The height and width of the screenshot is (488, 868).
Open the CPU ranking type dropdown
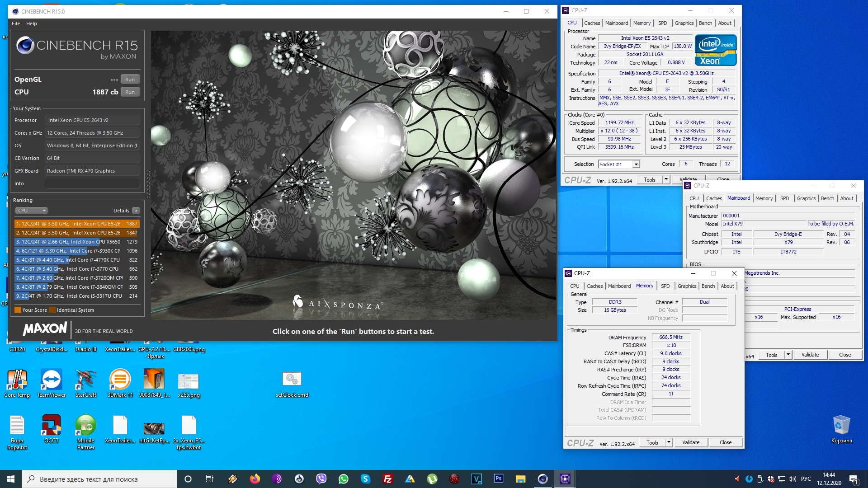pyautogui.click(x=32, y=211)
